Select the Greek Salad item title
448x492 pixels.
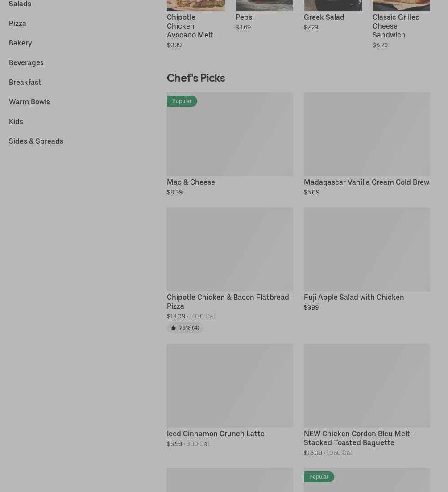[x=324, y=17]
